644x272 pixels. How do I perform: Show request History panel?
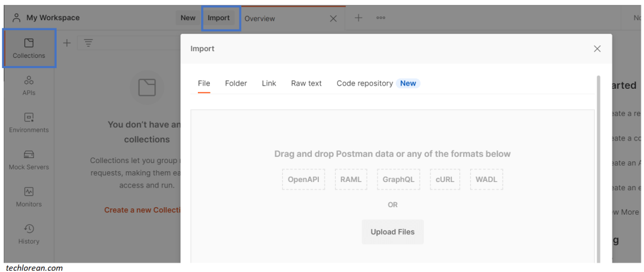tap(29, 234)
